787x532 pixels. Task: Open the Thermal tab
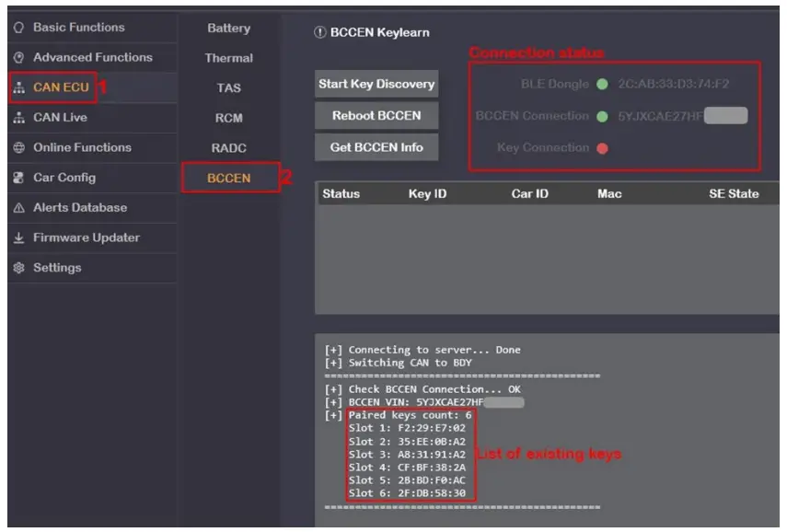(227, 58)
